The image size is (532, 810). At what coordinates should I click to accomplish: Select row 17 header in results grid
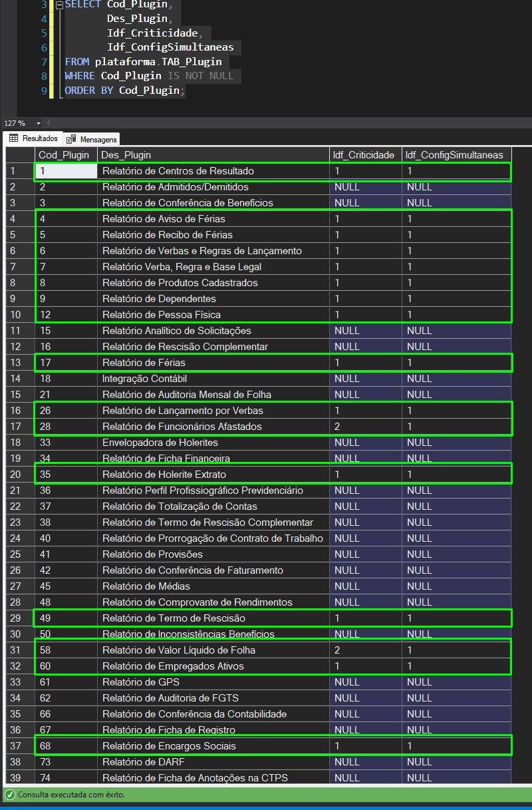point(20,427)
